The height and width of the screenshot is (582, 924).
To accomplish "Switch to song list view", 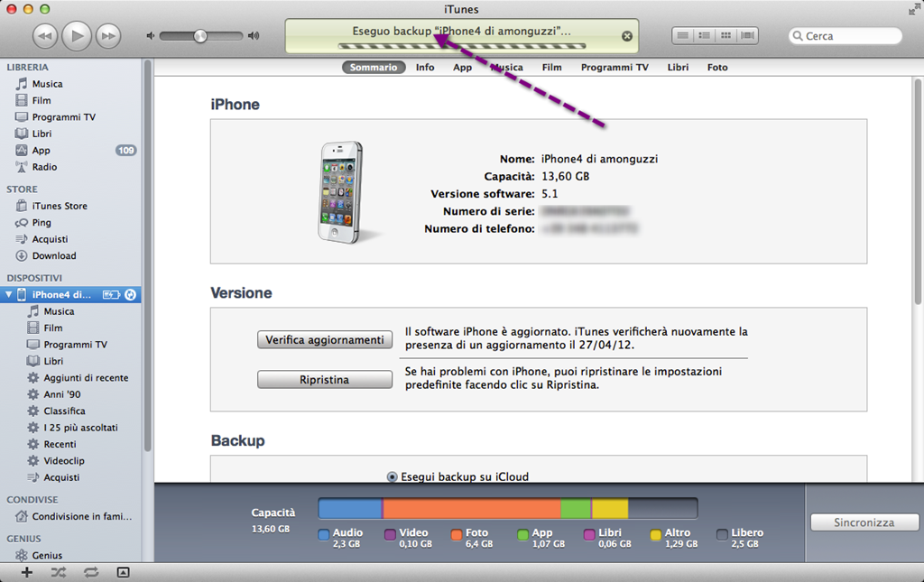I will [x=682, y=35].
